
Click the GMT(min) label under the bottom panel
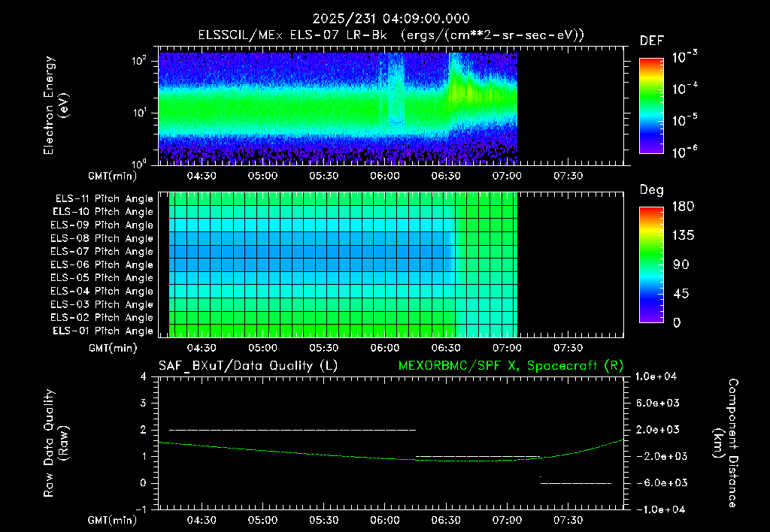point(113,520)
